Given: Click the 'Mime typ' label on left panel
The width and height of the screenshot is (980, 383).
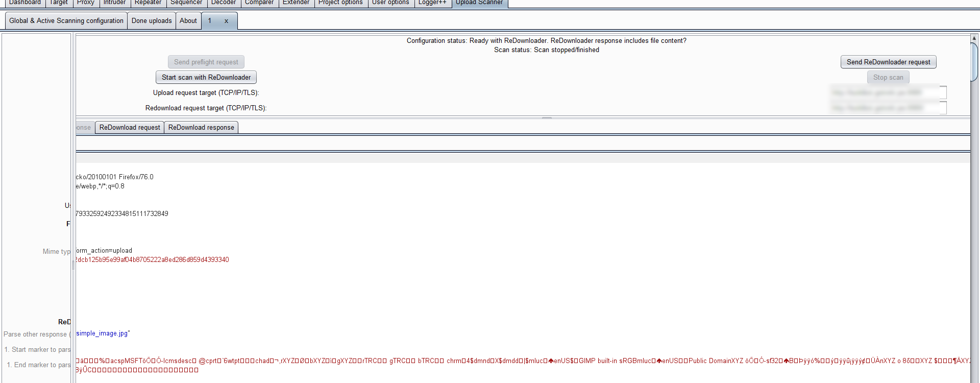Looking at the screenshot, I should click(x=57, y=252).
